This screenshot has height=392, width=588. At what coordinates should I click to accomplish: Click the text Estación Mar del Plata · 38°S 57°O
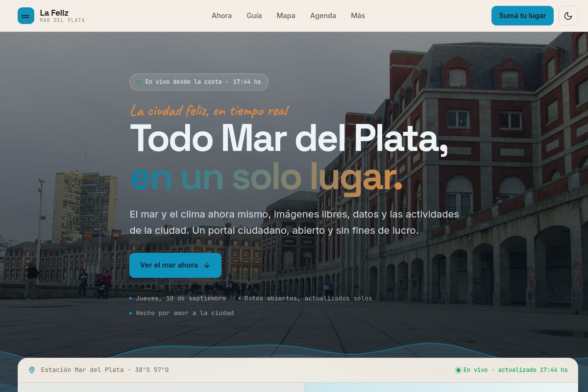click(x=105, y=370)
